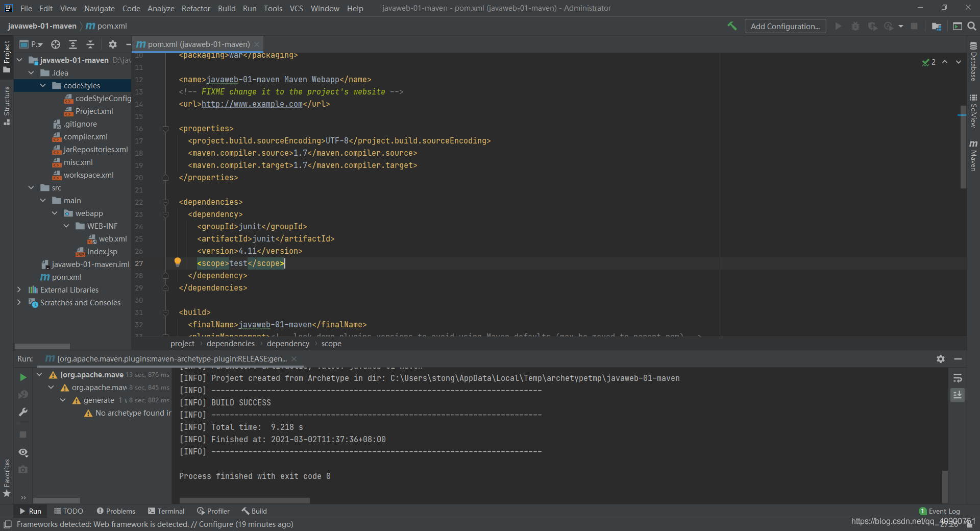980x531 pixels.
Task: Click the editor vertical scrollbar
Action: [963, 148]
